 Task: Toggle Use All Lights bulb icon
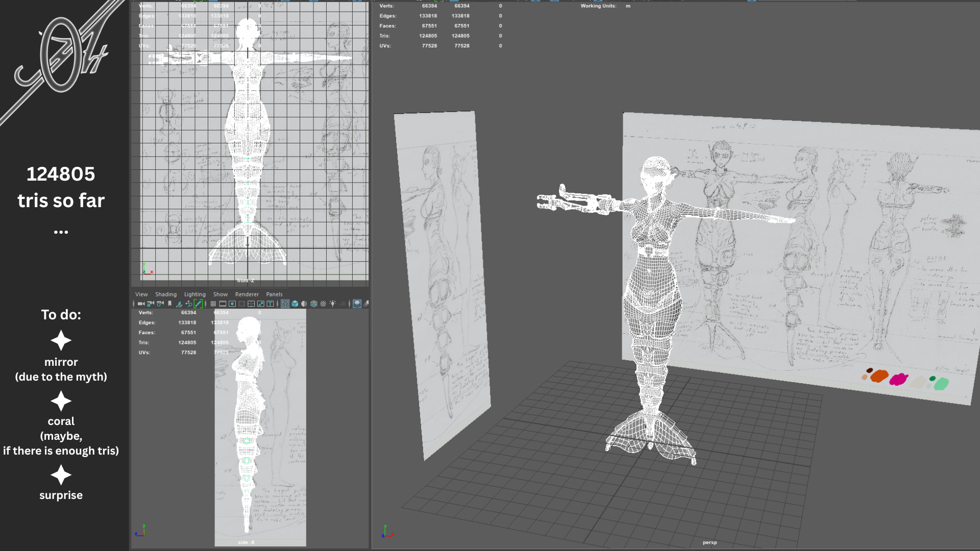tap(333, 304)
